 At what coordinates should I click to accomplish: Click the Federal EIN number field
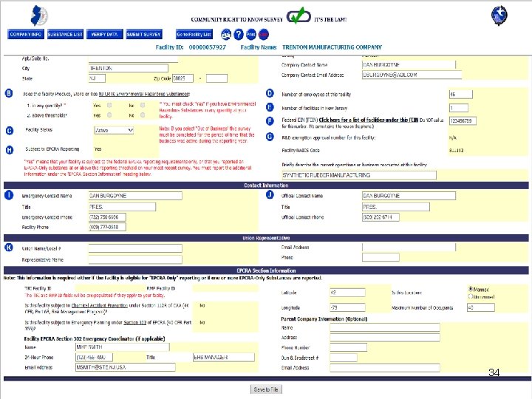(x=463, y=120)
